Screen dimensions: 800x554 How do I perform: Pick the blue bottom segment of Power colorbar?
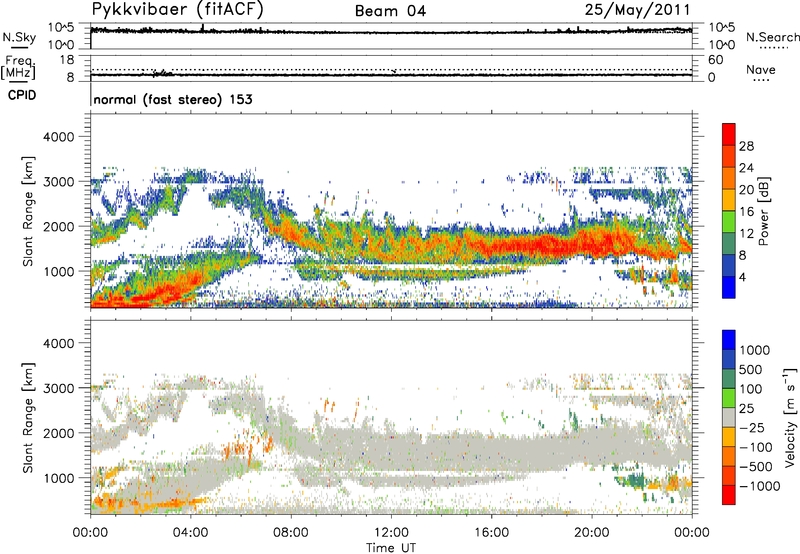point(729,287)
